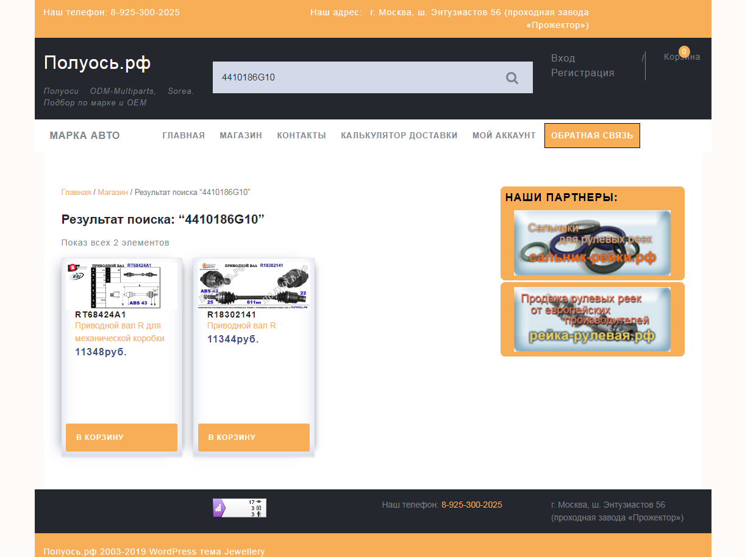Open the cart with the 0 badge
The image size is (756, 557).
click(682, 57)
